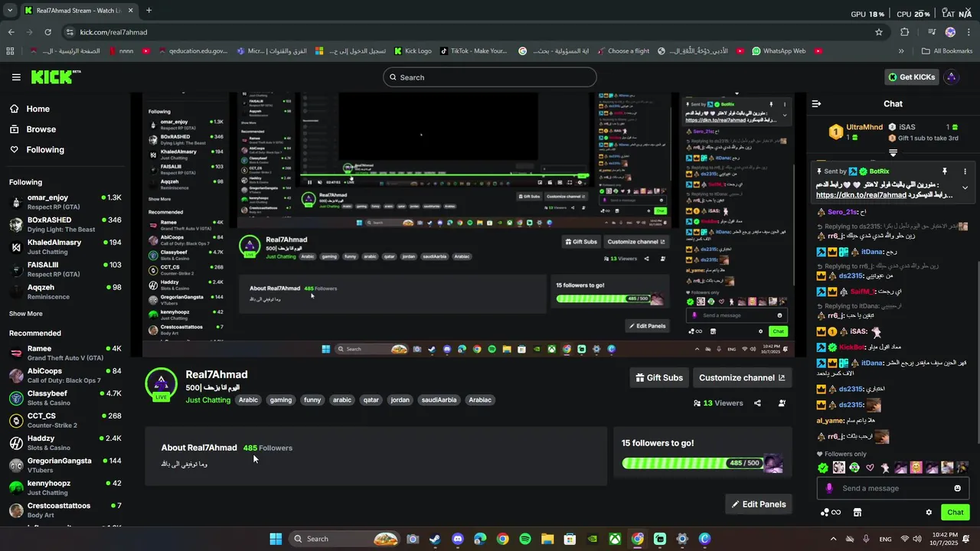This screenshot has height=551, width=980.
Task: Open FAISALIII followed channel
Action: [x=65, y=269]
